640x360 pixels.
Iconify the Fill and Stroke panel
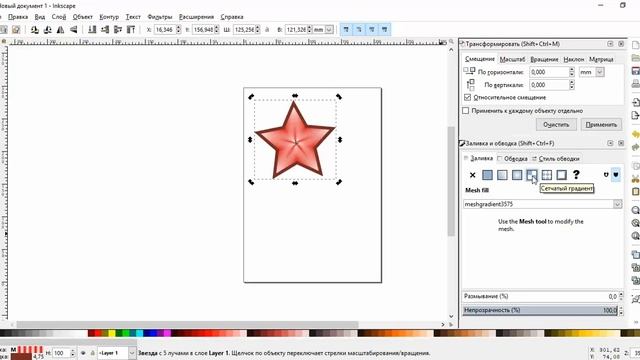[x=610, y=143]
